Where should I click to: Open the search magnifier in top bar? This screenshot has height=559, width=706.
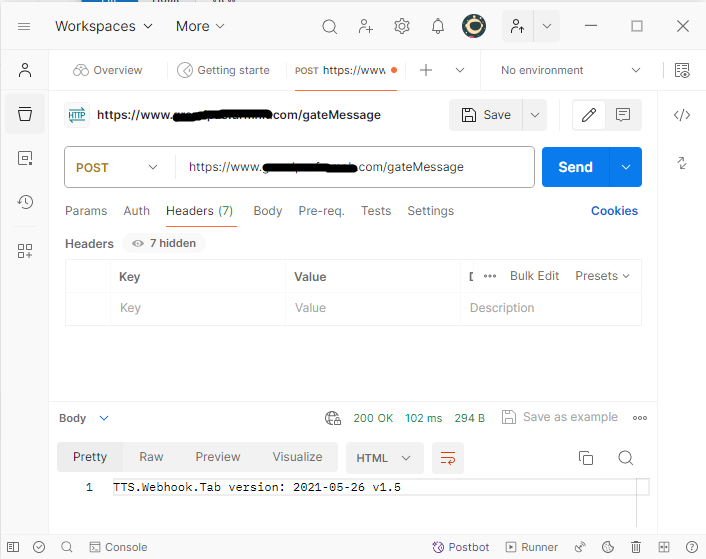[x=329, y=27]
